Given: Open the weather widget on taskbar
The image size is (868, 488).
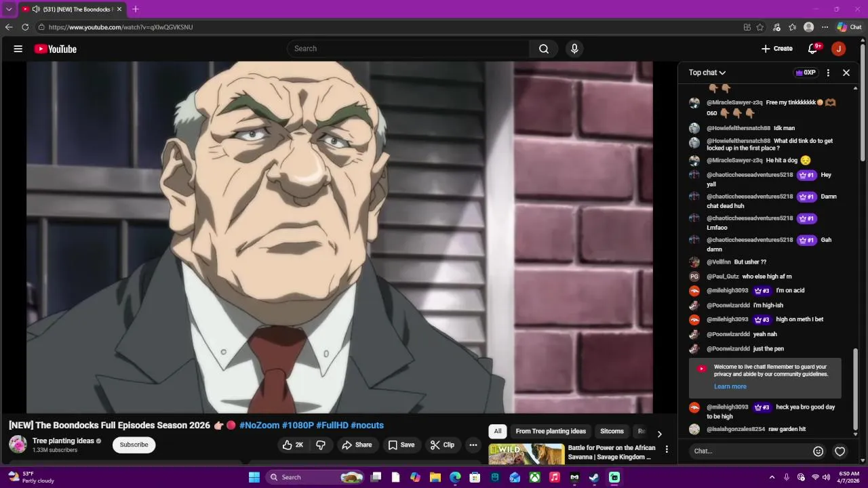Looking at the screenshot, I should (x=31, y=477).
